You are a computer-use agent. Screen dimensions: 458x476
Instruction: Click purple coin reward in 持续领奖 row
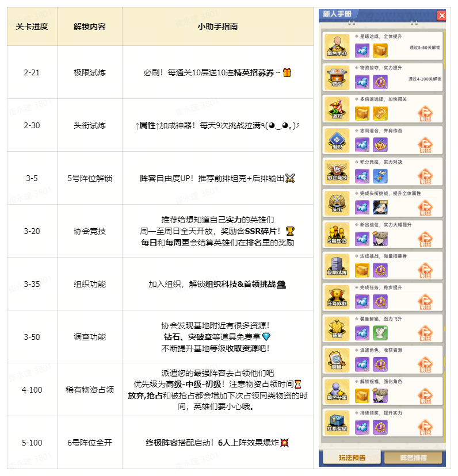click(x=380, y=427)
